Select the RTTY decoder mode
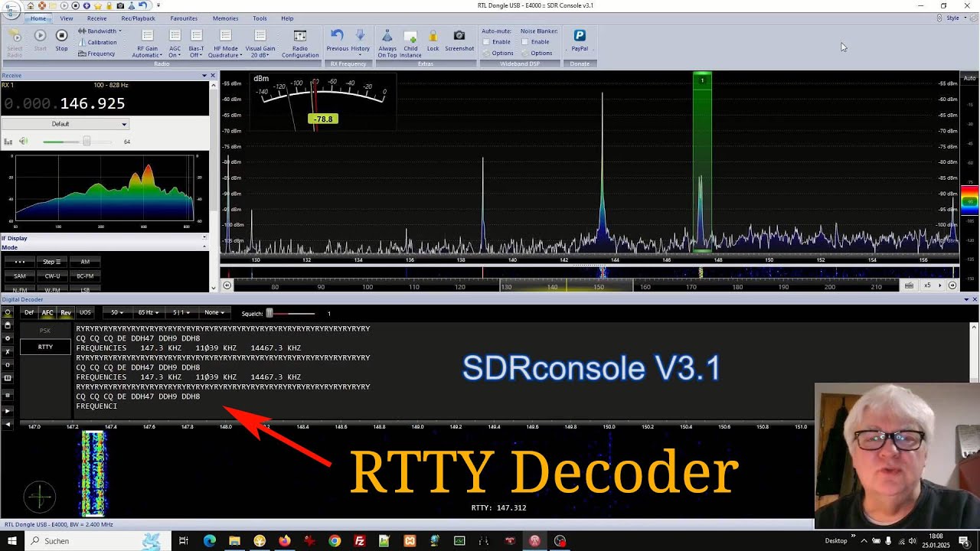980x551 pixels. [46, 347]
